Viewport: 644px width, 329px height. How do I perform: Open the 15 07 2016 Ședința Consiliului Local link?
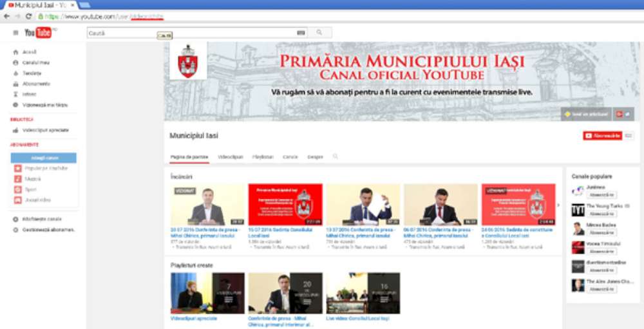point(280,233)
